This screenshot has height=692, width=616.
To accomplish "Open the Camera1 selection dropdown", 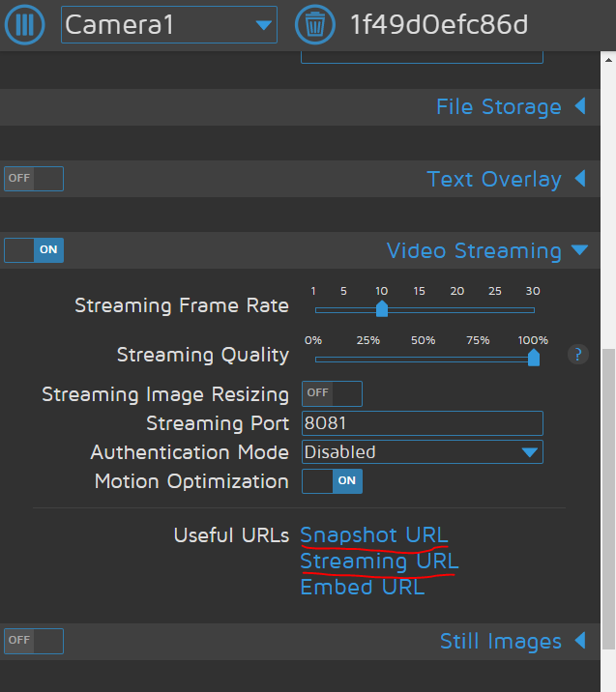I will pos(169,25).
